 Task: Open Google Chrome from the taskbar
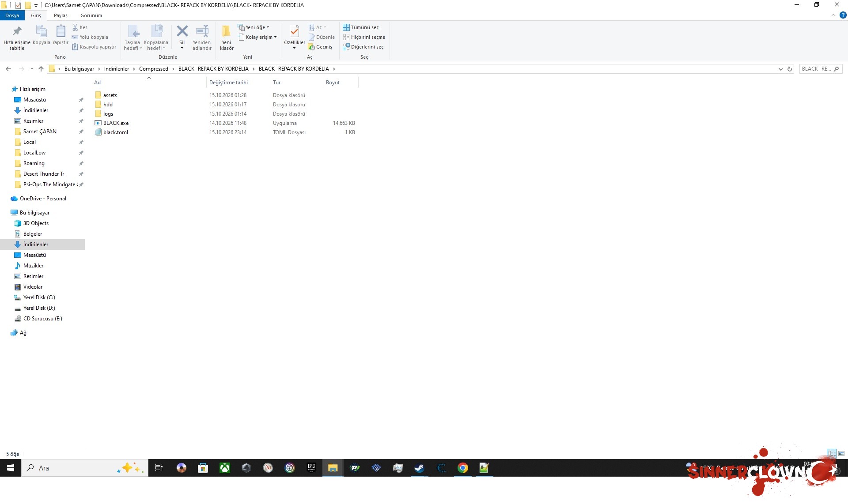pos(462,468)
